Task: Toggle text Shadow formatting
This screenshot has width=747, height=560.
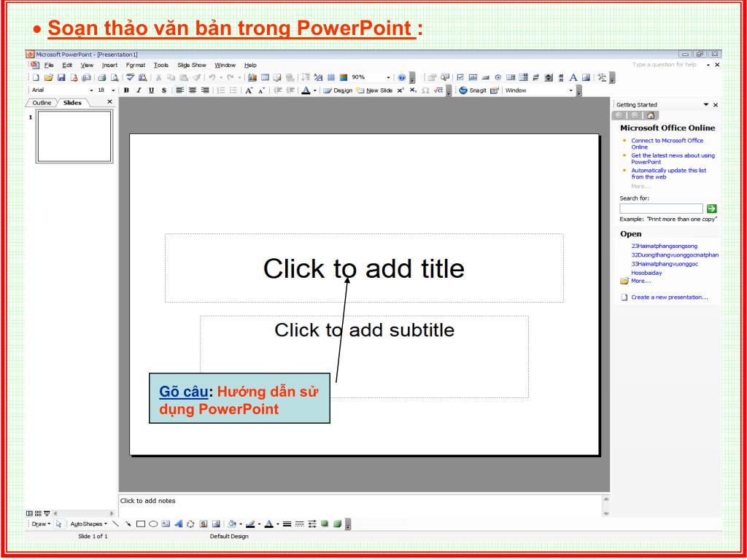Action: click(x=164, y=90)
